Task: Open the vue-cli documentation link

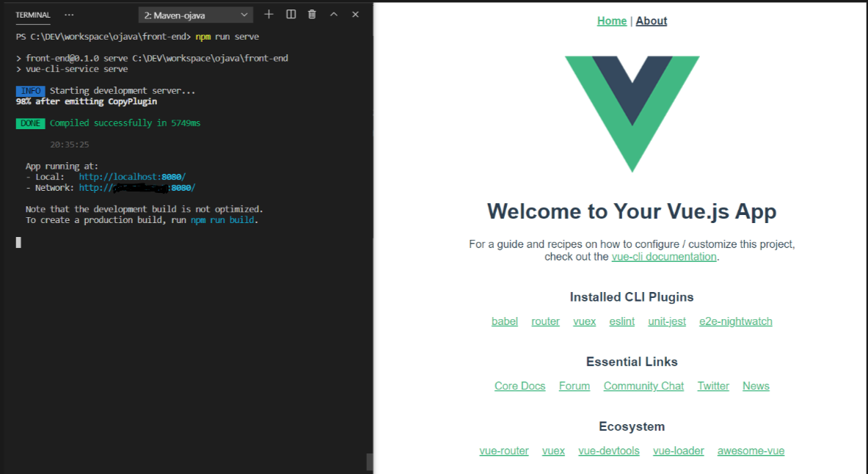Action: point(664,256)
